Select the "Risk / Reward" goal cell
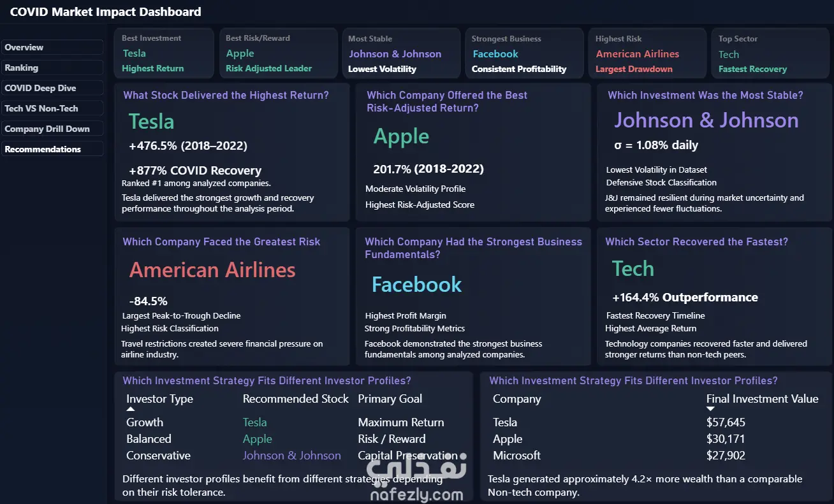The image size is (834, 504). [x=392, y=439]
